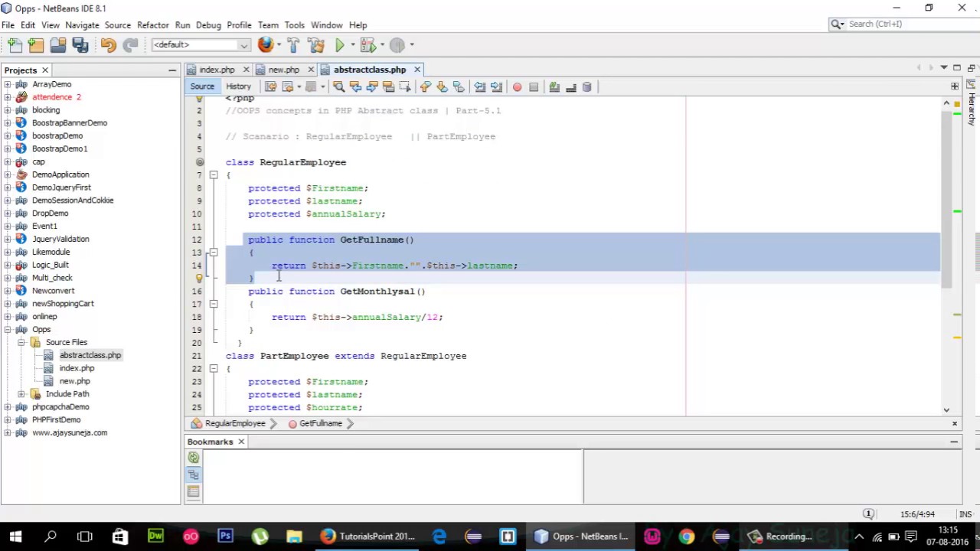Screen dimensions: 980x551
Task: Stop Macro Recording square icon
Action: 534,87
